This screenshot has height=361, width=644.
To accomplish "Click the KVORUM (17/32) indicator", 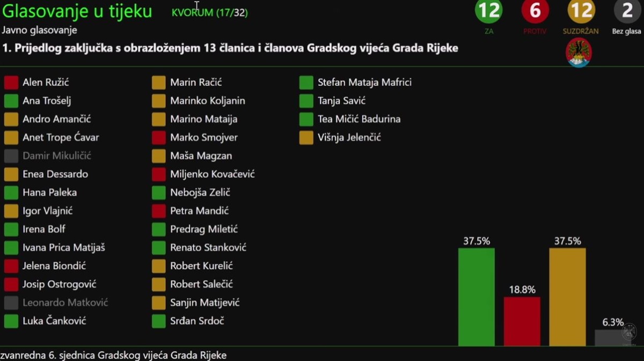I will (x=210, y=12).
